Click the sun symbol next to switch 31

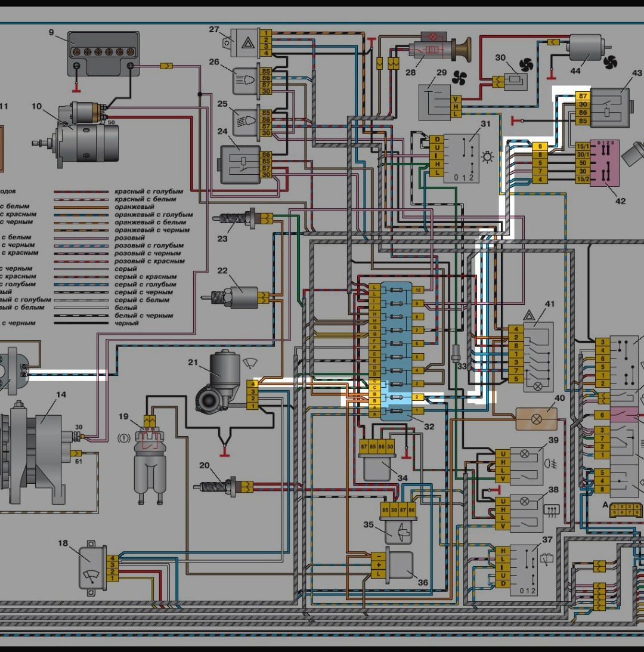point(487,157)
